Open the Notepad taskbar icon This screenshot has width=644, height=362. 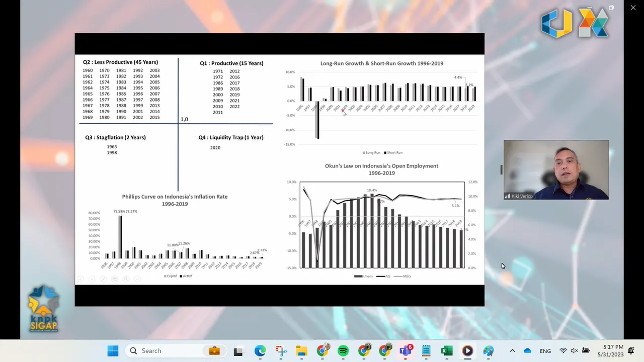(426, 351)
